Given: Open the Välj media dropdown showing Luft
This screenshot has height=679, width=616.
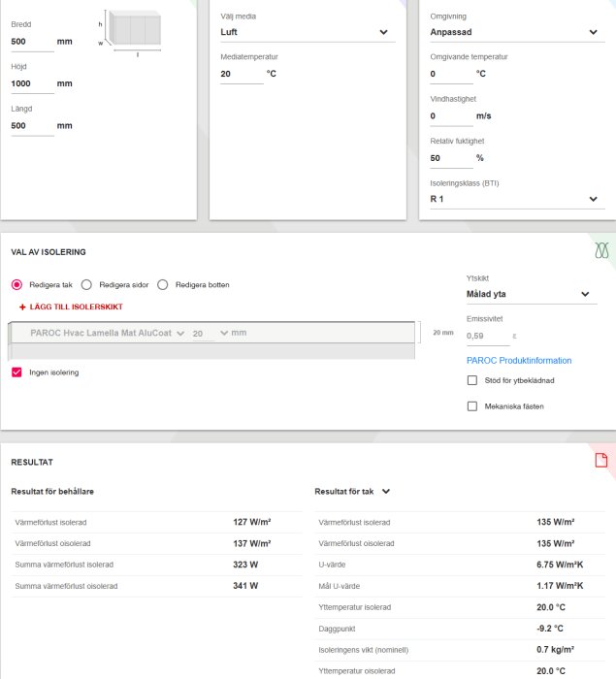Looking at the screenshot, I should (308, 32).
